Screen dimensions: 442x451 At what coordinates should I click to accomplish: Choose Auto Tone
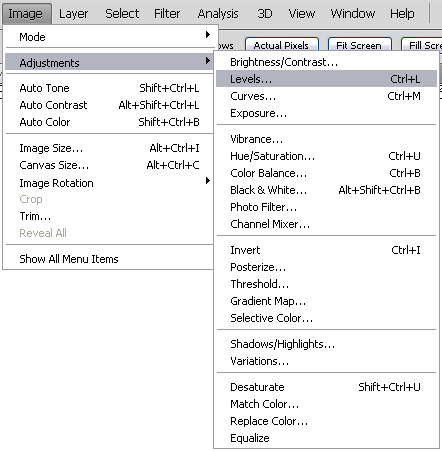pyautogui.click(x=109, y=88)
